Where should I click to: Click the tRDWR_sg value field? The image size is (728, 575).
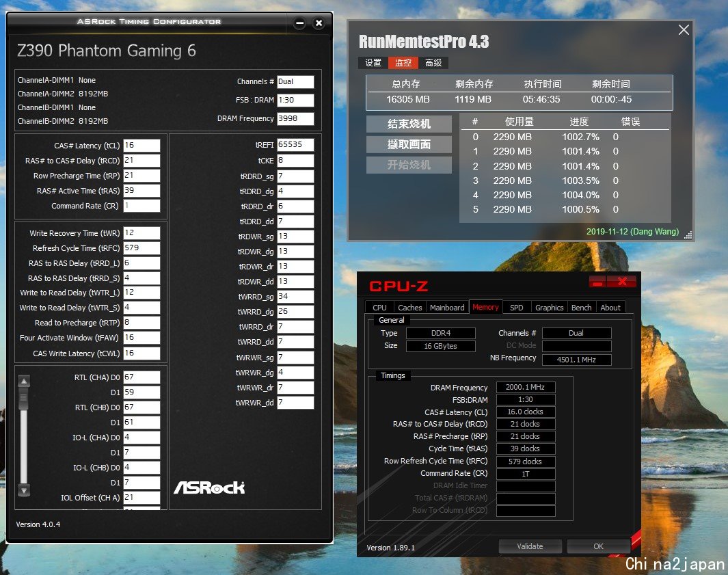point(295,237)
